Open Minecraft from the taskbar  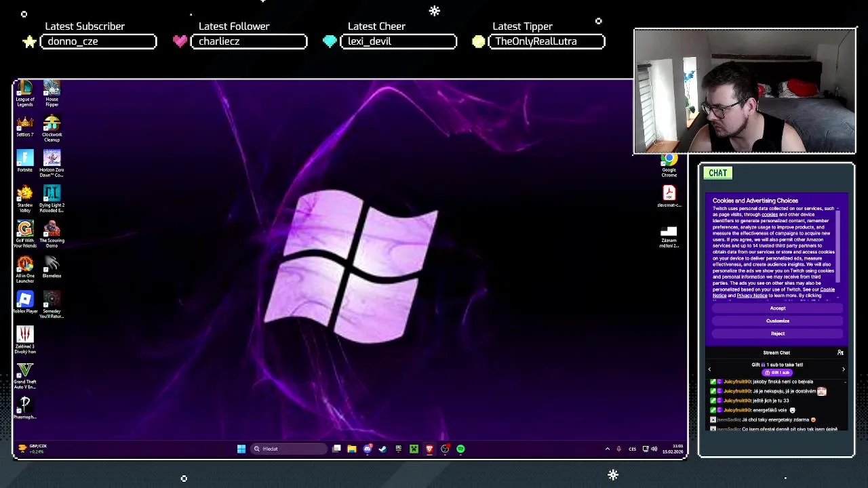(x=414, y=449)
